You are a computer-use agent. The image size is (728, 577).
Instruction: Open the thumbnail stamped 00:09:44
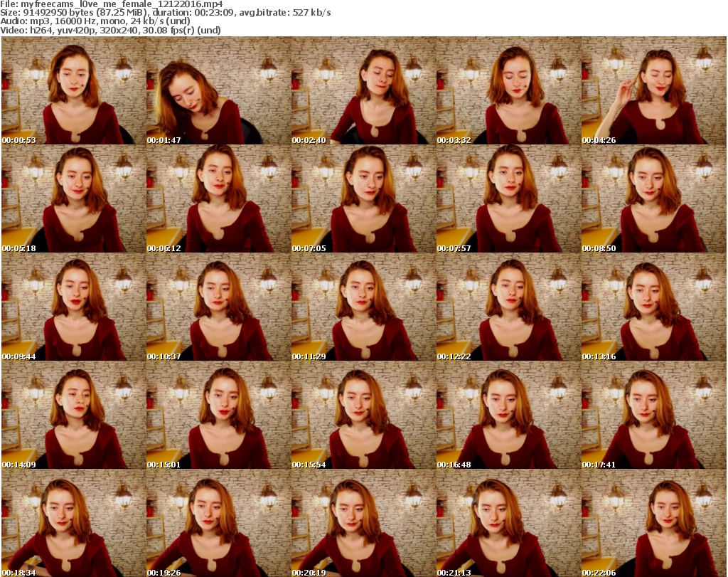coord(74,307)
